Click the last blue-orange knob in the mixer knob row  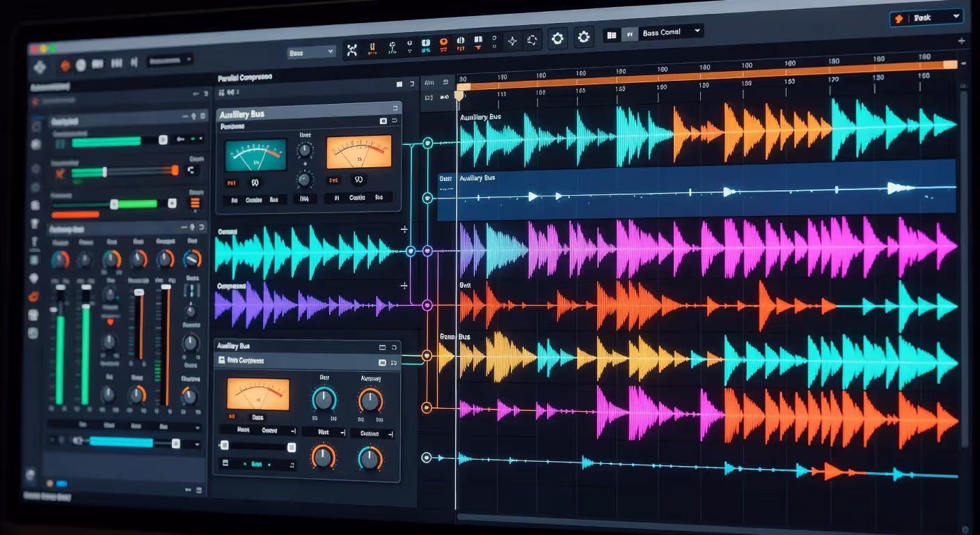191,259
